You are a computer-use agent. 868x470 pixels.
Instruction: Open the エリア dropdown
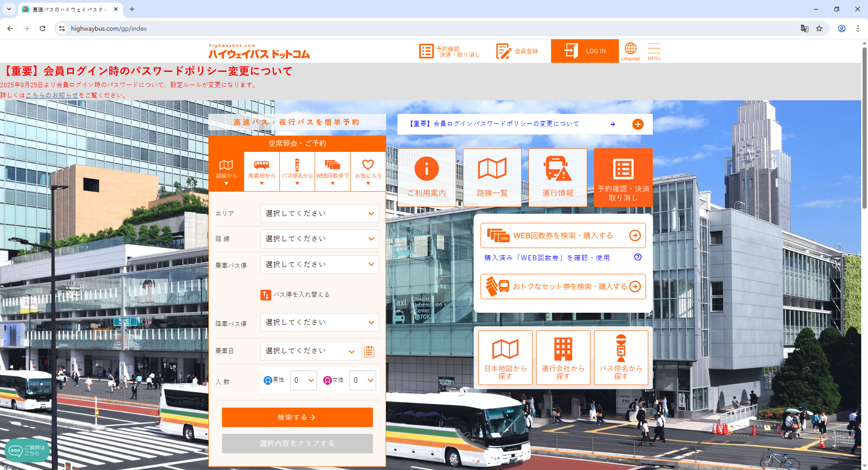(x=320, y=213)
